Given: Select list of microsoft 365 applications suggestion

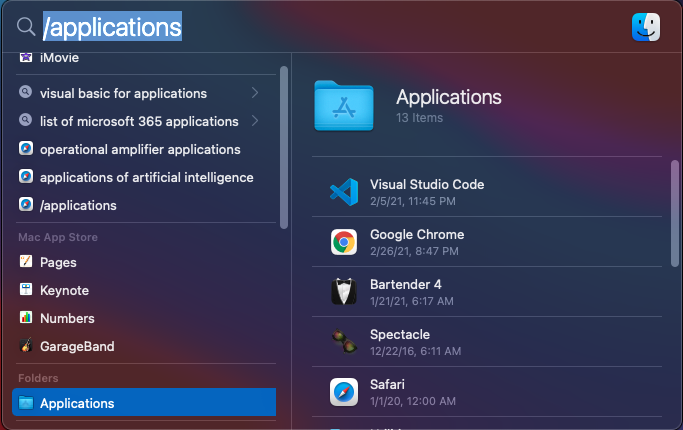Looking at the screenshot, I should 139,121.
